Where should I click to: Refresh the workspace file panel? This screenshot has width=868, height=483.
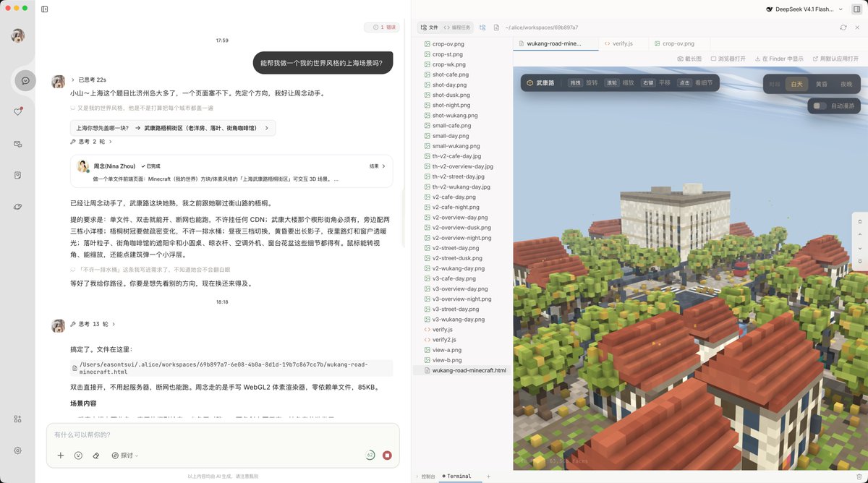(x=843, y=27)
